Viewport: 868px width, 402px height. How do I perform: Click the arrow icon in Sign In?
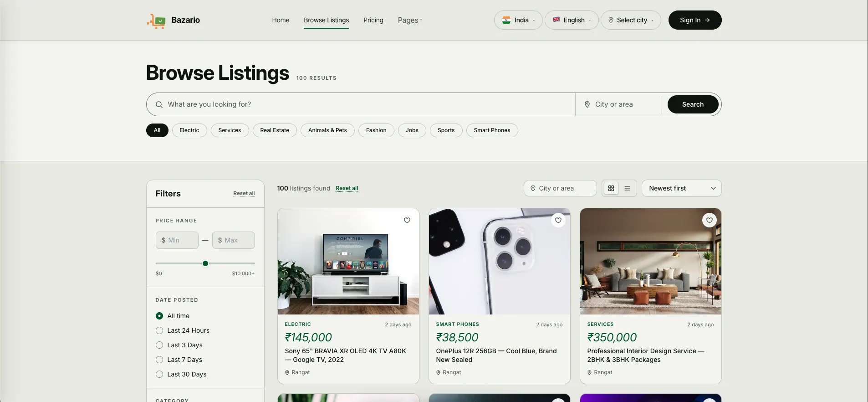click(707, 20)
